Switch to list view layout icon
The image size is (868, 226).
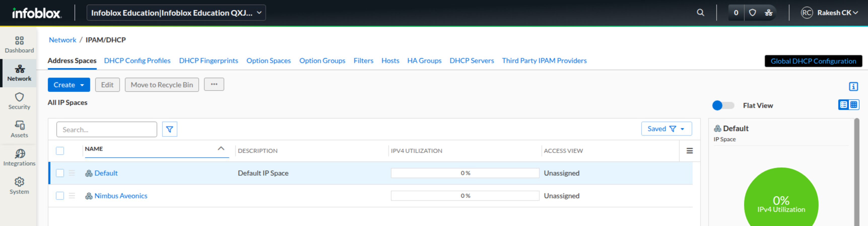tap(843, 105)
